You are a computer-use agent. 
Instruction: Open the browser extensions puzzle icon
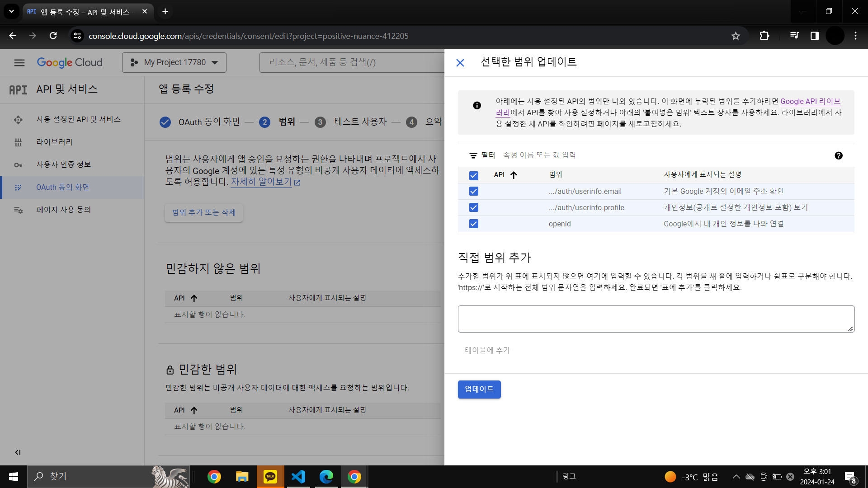click(x=764, y=36)
